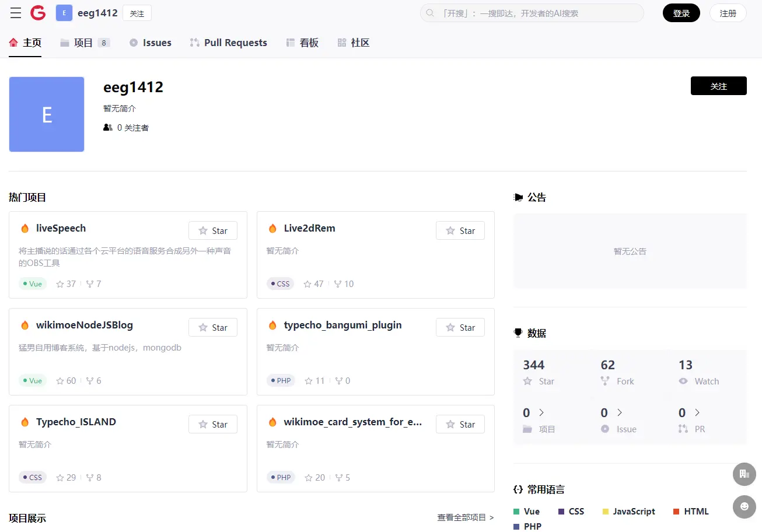This screenshot has height=532, width=762.
Task: Click the fork icon on liveSpeech card
Action: click(90, 284)
